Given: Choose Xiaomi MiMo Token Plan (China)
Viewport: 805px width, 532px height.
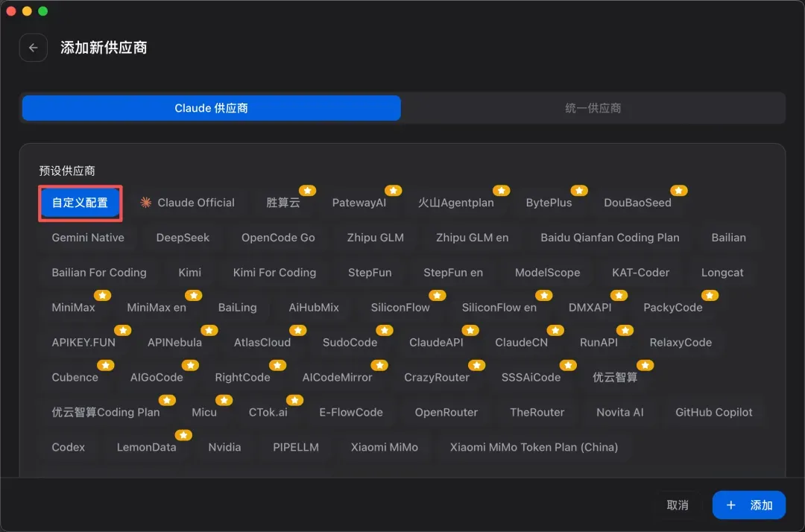Looking at the screenshot, I should tap(534, 447).
